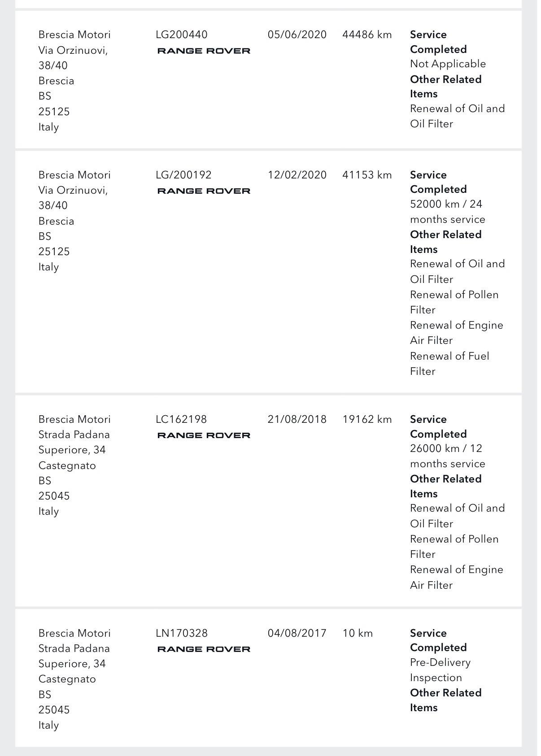Select reference number LG/200192
Image resolution: width=541 pixels, height=756 pixels.
coord(183,175)
